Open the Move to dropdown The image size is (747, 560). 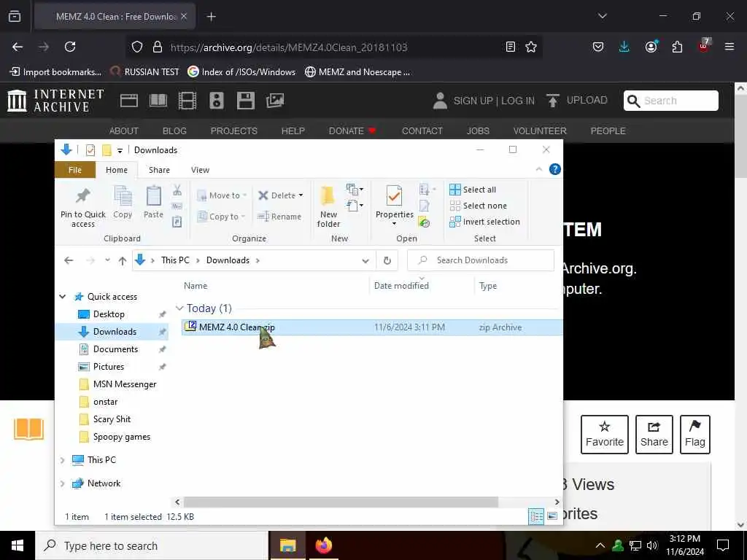[x=222, y=195]
